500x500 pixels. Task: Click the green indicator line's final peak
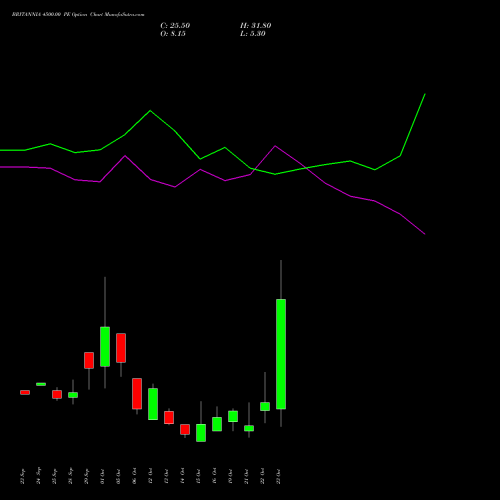point(425,94)
